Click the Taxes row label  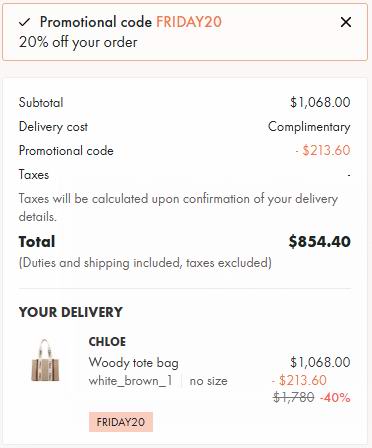pos(34,174)
